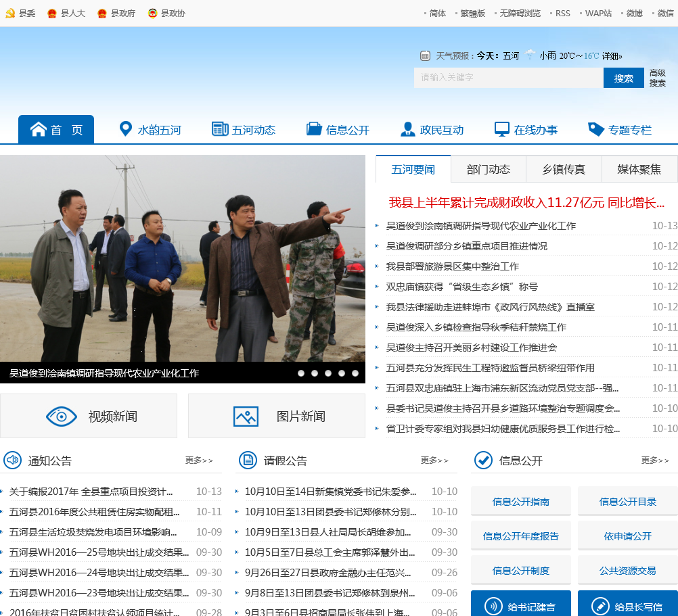Click the checkmark icon beside 信息公开 section

[x=483, y=460]
